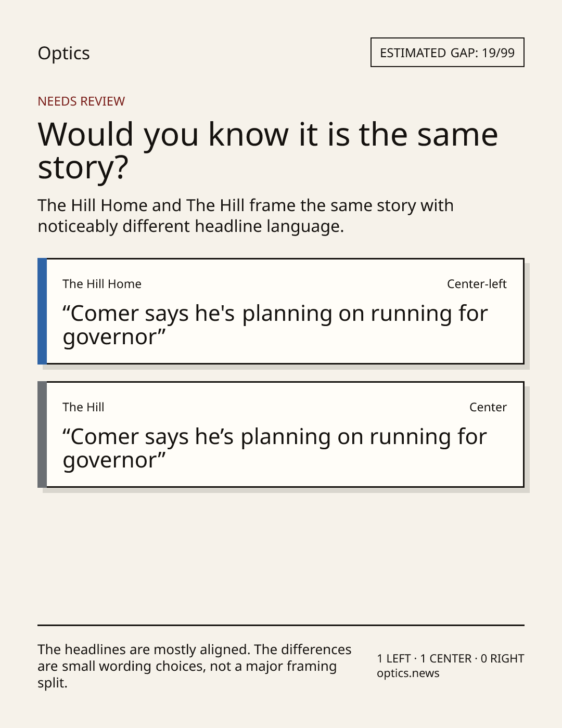The height and width of the screenshot is (728, 562).
Task: Click the second card's bias label, Center
Action: click(488, 407)
